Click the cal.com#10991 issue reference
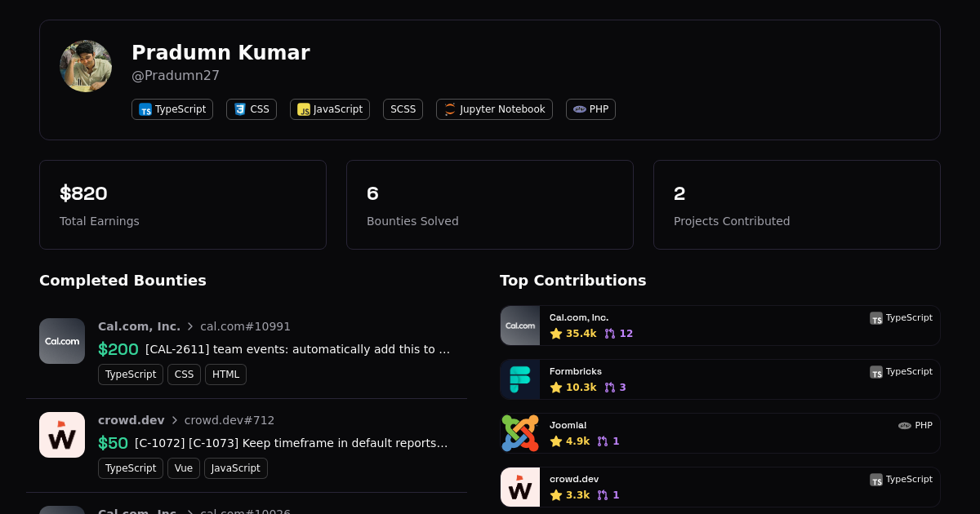The width and height of the screenshot is (980, 514). [245, 326]
